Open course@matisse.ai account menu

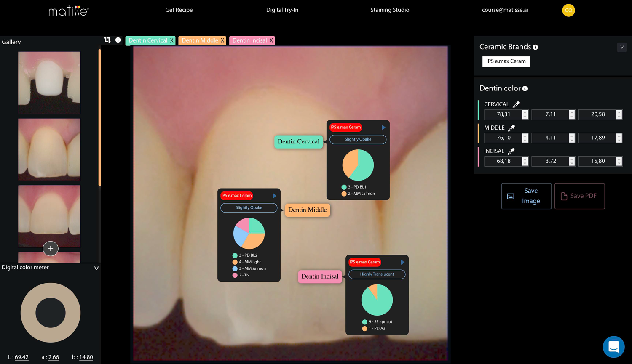[505, 10]
